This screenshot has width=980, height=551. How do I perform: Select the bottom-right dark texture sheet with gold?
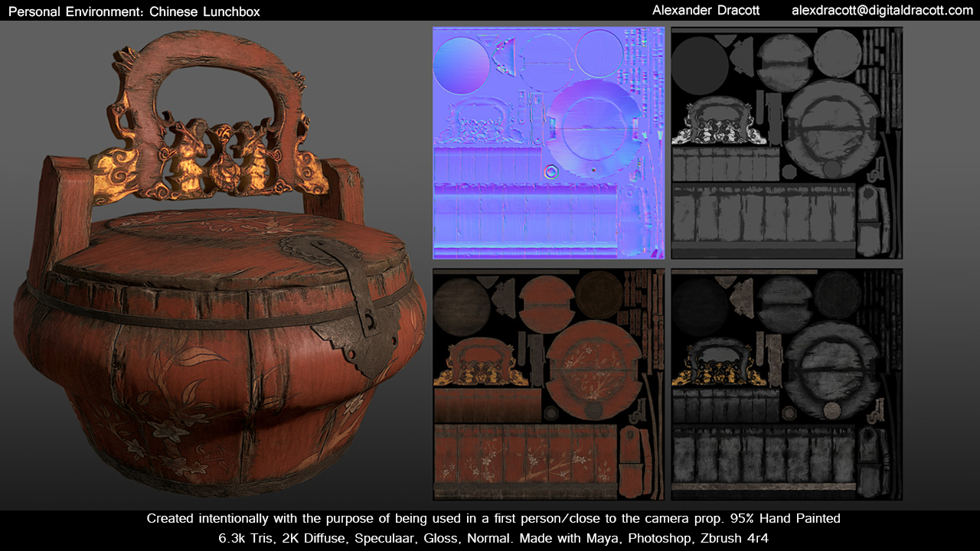786,384
